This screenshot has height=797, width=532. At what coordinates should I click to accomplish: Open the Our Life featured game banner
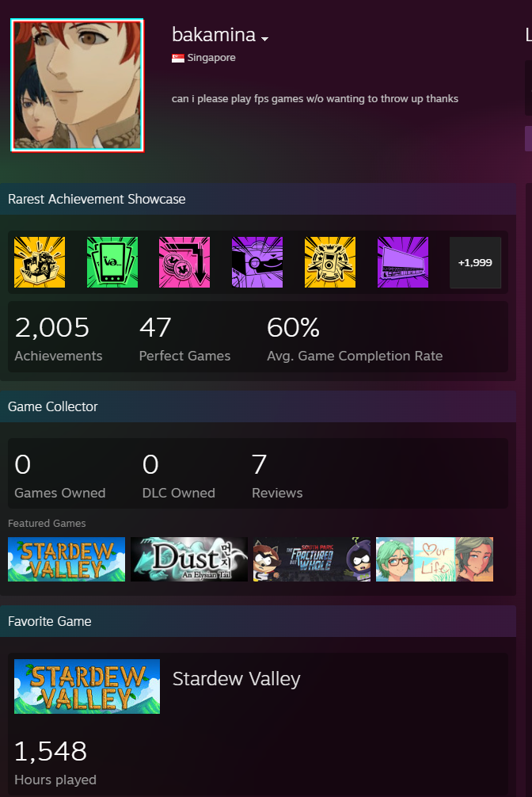[435, 559]
